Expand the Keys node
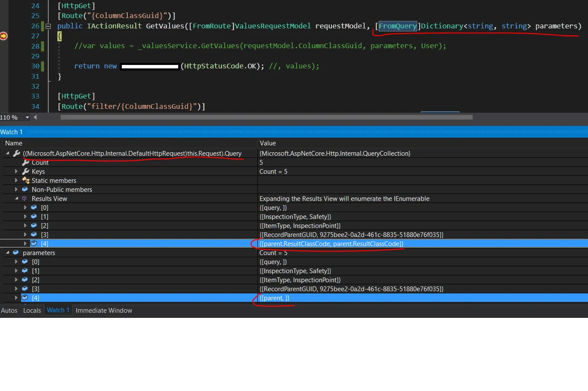588x391 pixels. tap(16, 172)
